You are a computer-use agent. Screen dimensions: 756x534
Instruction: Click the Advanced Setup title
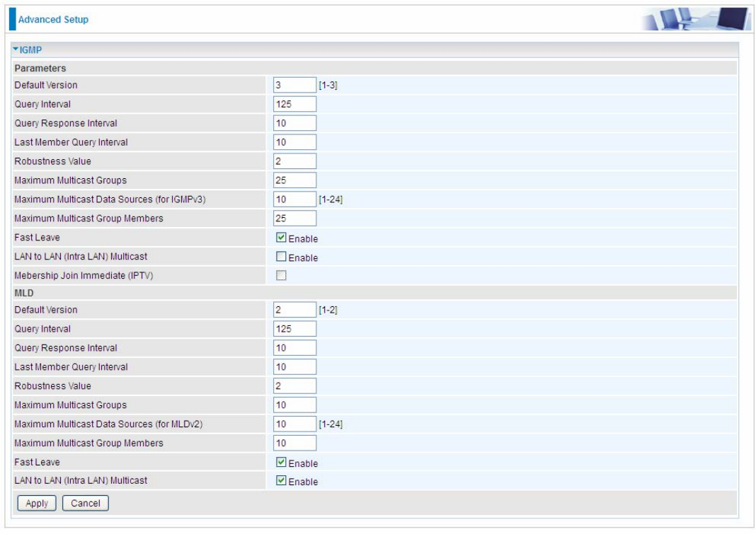(x=54, y=20)
